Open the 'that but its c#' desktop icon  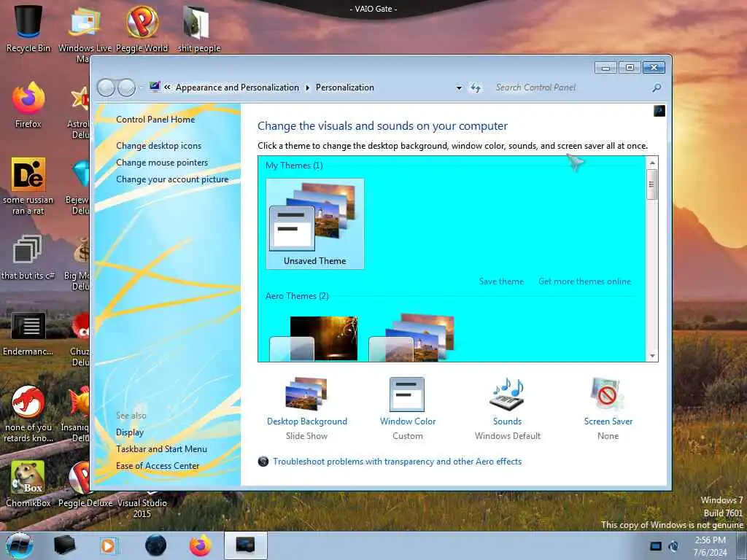(x=28, y=256)
